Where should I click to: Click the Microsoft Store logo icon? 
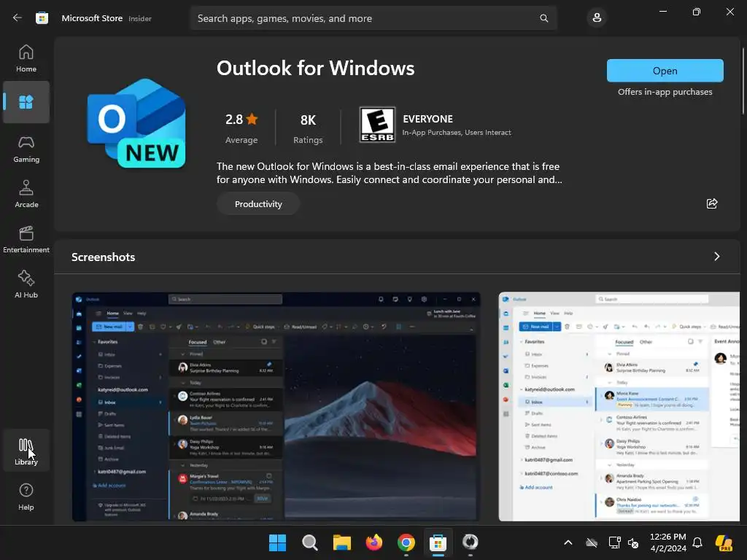(42, 18)
